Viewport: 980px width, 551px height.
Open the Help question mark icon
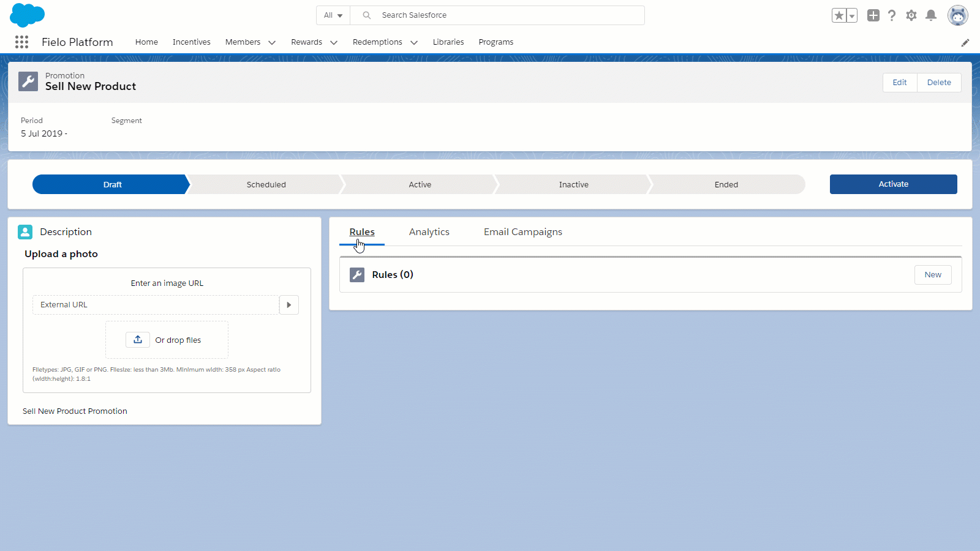click(892, 15)
